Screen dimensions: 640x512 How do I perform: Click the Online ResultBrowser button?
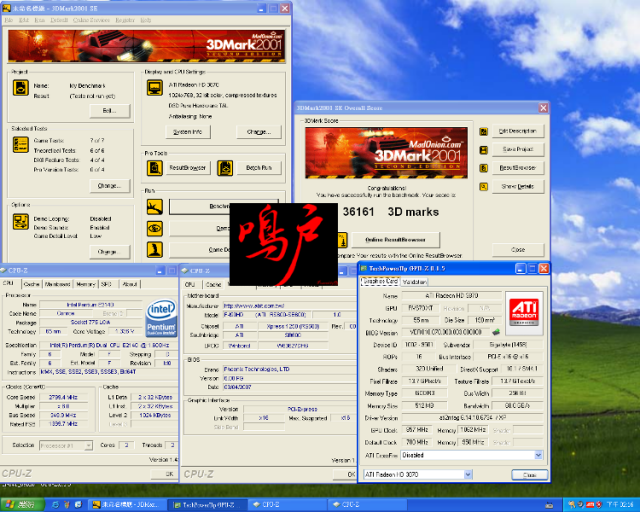pyautogui.click(x=396, y=240)
